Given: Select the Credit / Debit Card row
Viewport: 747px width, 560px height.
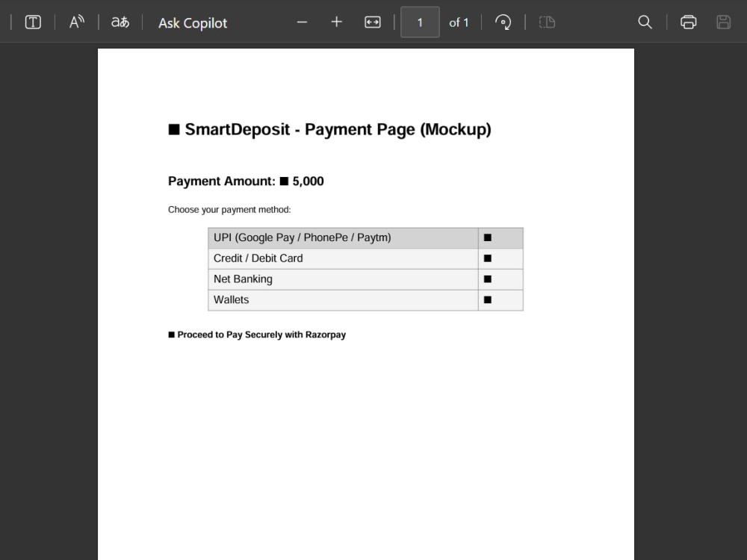Looking at the screenshot, I should 365,258.
